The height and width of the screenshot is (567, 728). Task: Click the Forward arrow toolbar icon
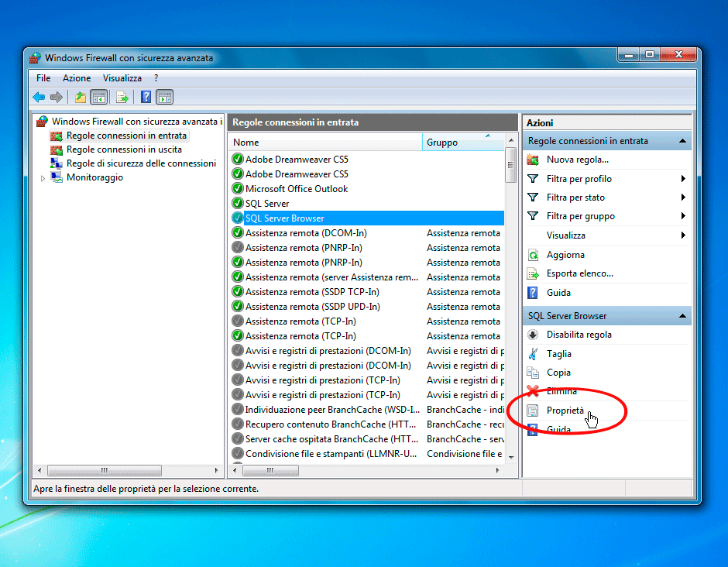57,97
